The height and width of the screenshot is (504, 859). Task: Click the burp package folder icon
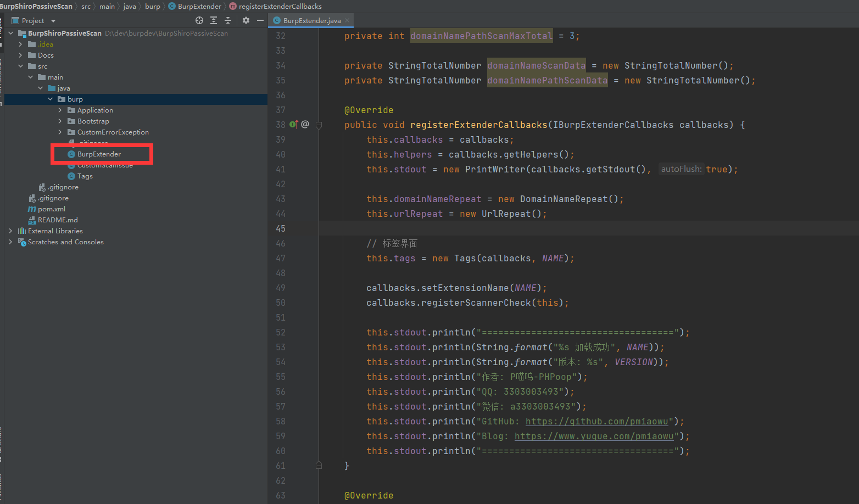tap(62, 99)
